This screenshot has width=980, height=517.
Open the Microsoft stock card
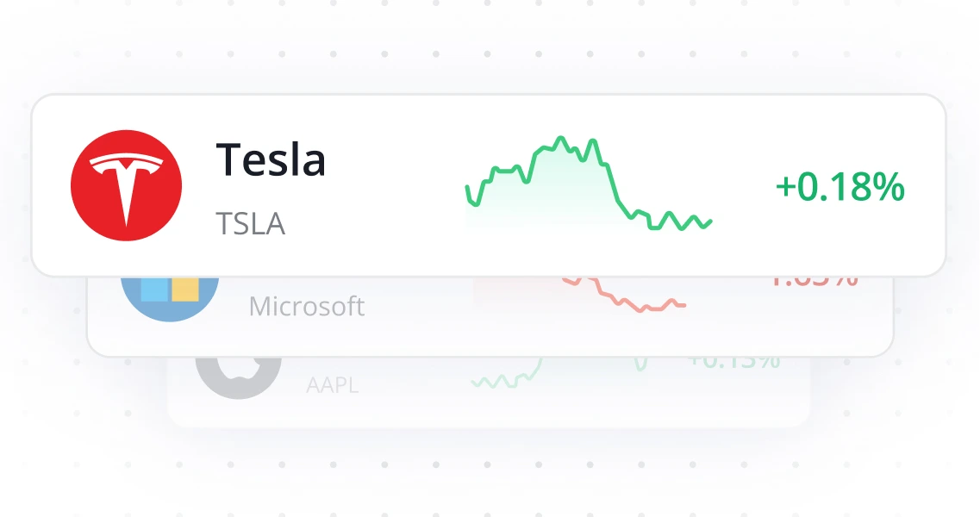click(x=491, y=306)
